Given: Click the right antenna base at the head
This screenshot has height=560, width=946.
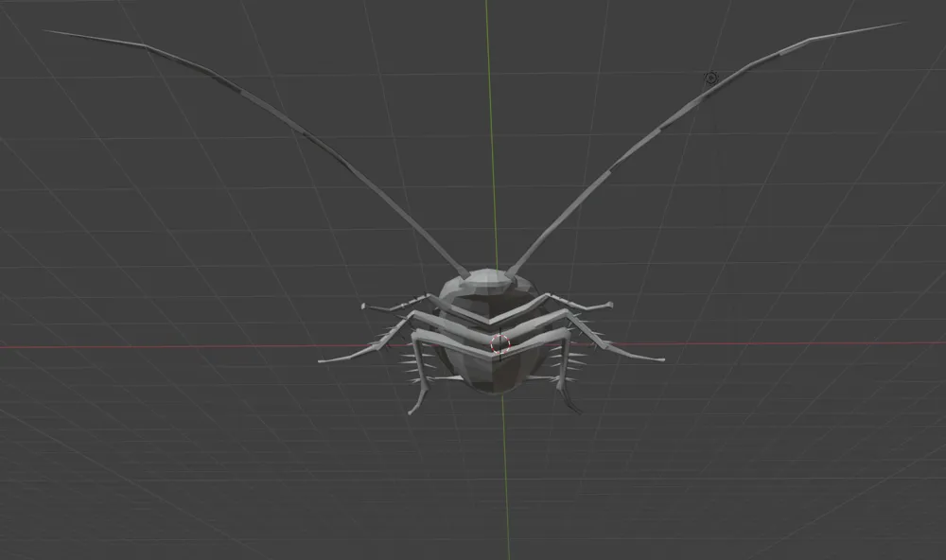Looking at the screenshot, I should [x=513, y=272].
